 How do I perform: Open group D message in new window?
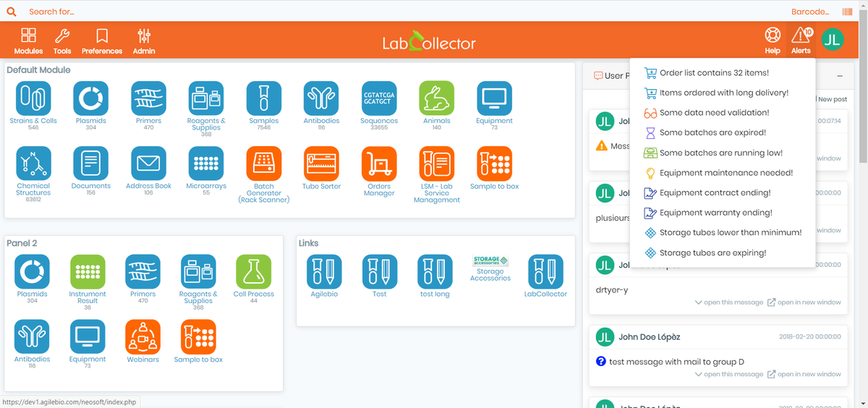click(x=804, y=374)
